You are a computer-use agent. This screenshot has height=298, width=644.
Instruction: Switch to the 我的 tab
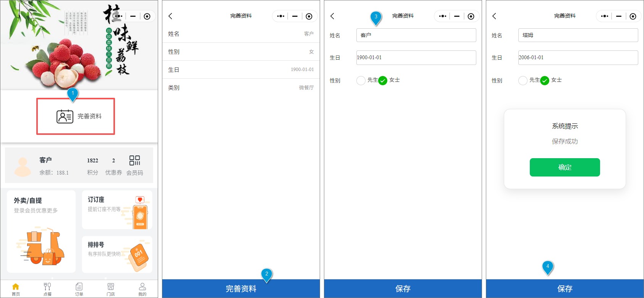[142, 289]
